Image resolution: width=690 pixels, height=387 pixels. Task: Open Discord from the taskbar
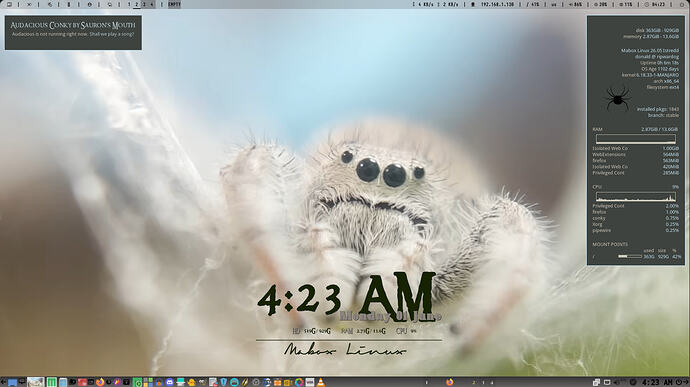169,382
